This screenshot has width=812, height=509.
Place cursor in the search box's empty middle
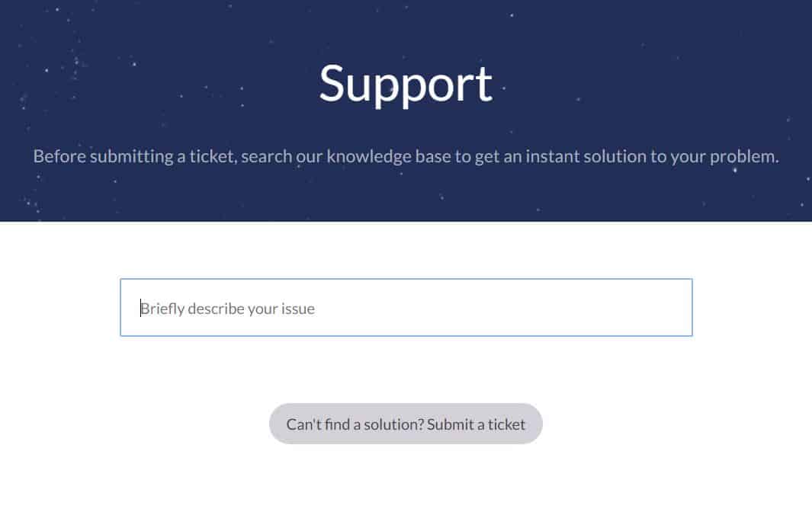[x=466, y=308]
